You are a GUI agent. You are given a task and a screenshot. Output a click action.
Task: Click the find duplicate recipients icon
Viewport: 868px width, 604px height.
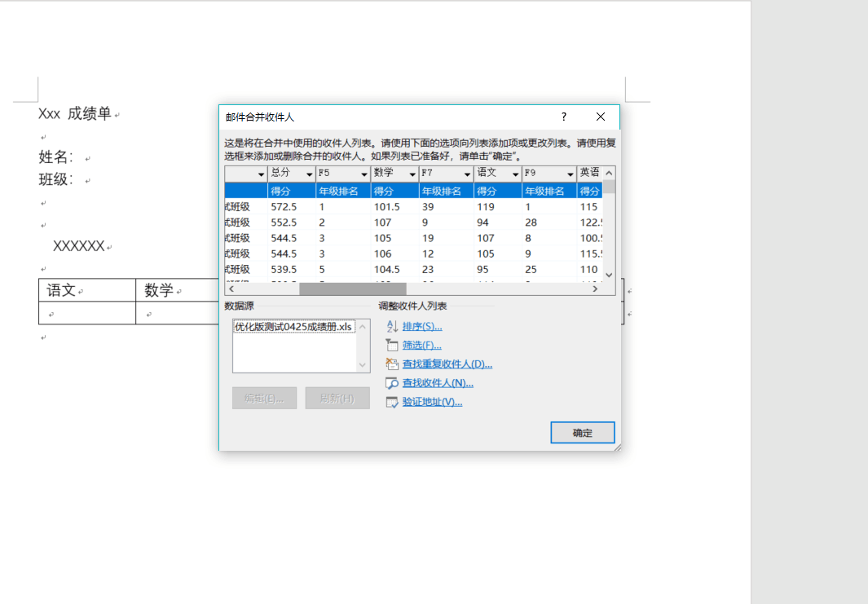point(391,364)
